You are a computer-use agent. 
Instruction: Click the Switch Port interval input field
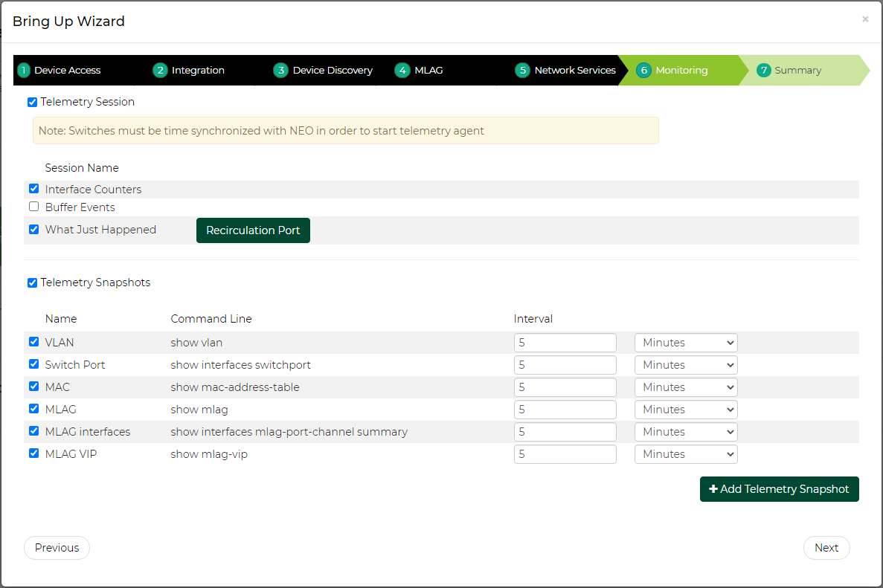coord(565,365)
